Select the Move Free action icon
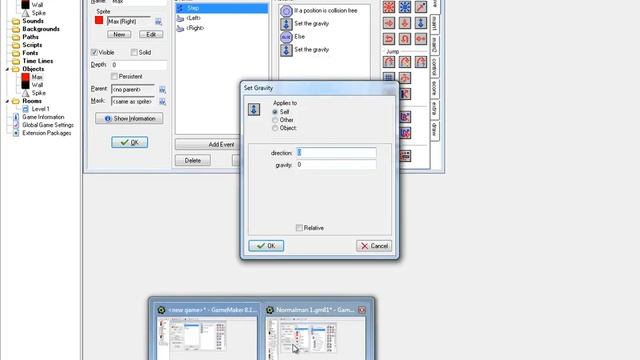Viewport: 640px width, 360px height. click(x=404, y=6)
